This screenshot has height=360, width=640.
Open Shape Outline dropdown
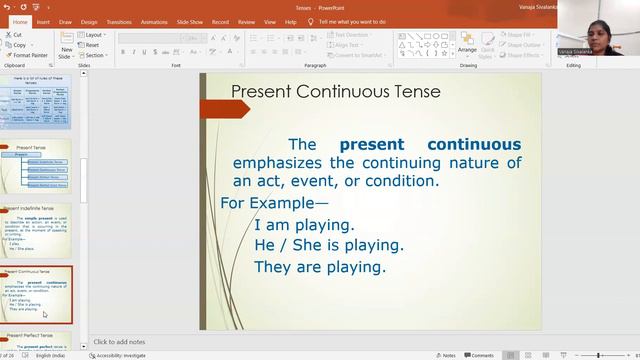click(x=522, y=45)
